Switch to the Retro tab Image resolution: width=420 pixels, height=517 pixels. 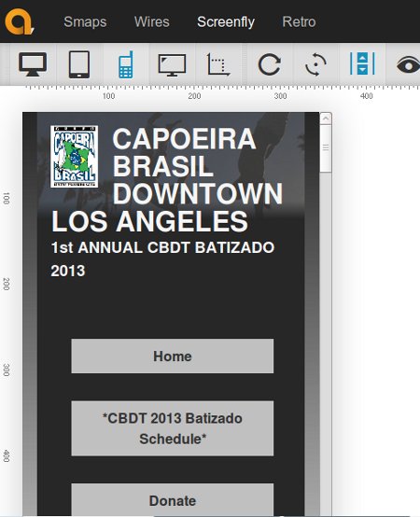point(299,22)
